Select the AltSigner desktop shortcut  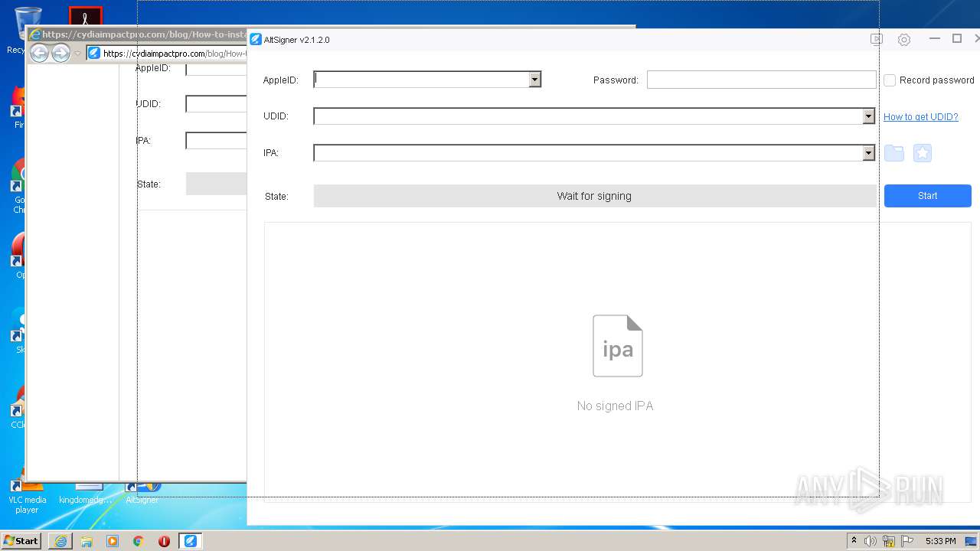[142, 493]
